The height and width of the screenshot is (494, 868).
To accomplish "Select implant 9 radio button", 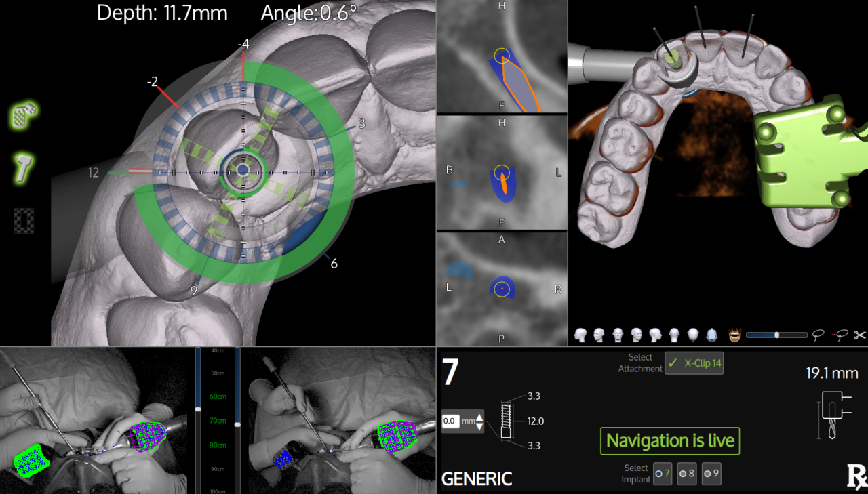I will [x=711, y=474].
